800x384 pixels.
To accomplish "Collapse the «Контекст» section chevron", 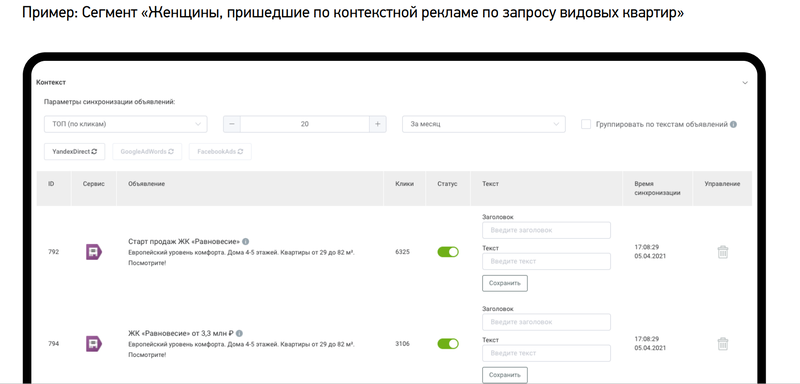I will tap(745, 83).
